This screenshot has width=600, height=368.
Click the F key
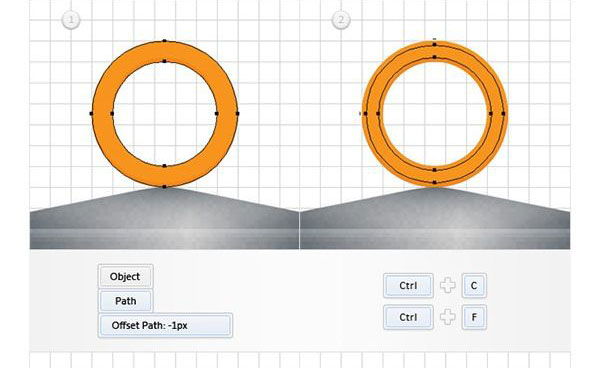coord(474,317)
